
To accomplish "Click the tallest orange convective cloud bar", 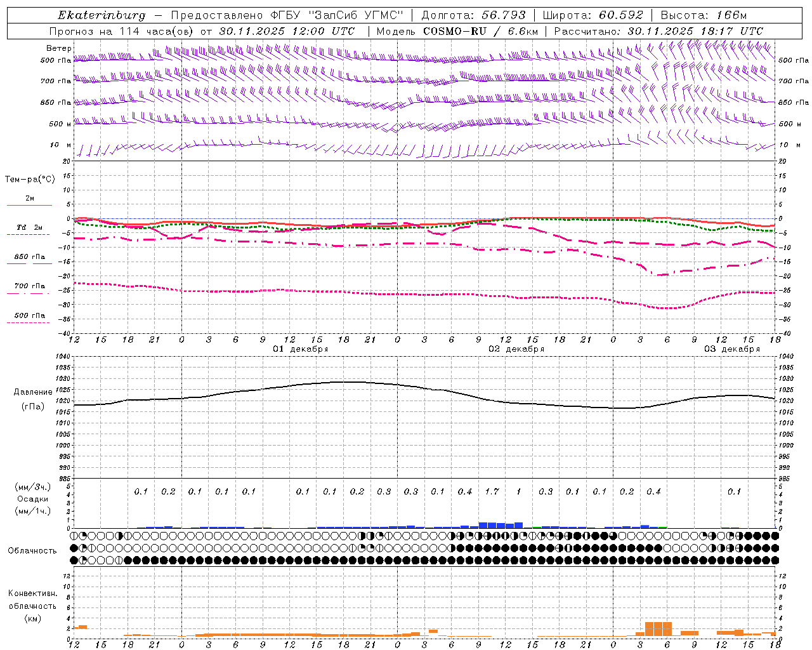I will (658, 629).
